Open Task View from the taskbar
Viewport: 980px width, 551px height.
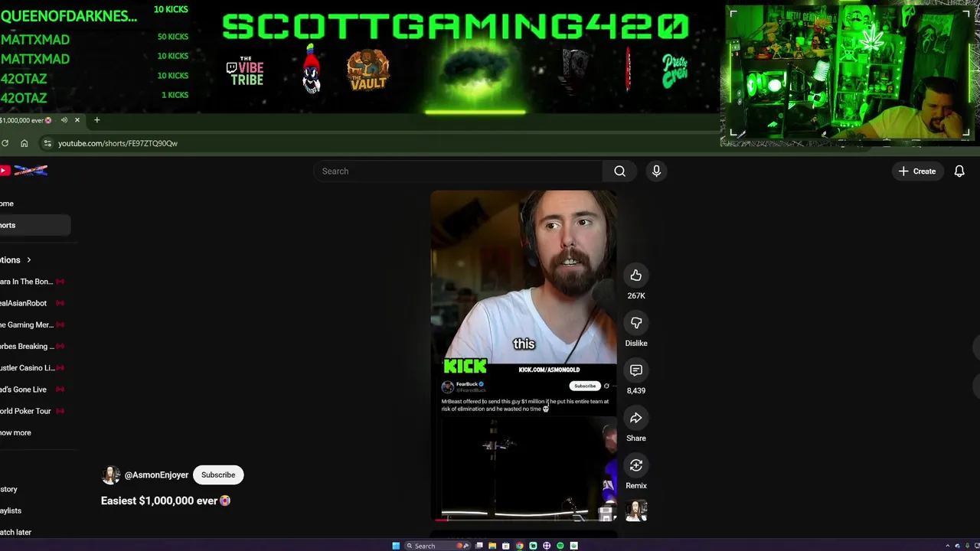[479, 546]
